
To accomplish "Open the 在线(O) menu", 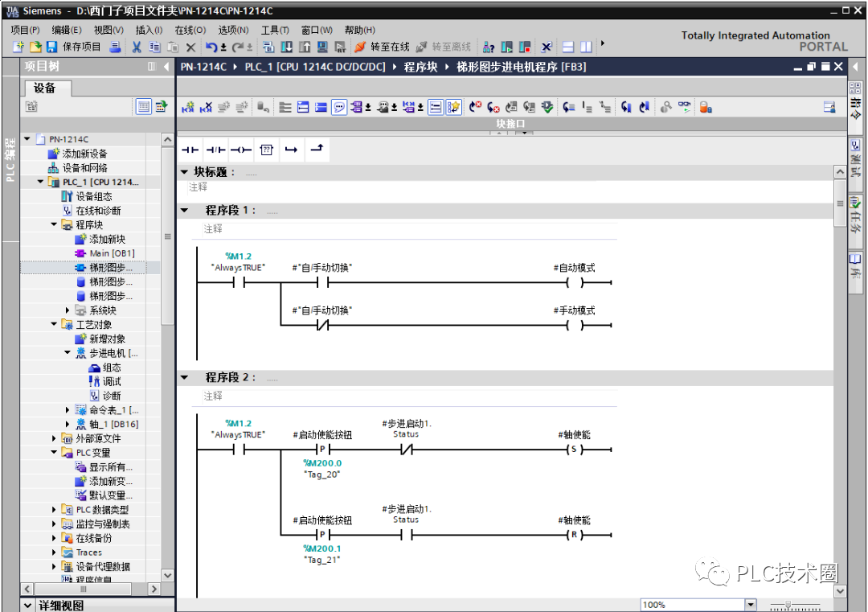I will pyautogui.click(x=190, y=30).
